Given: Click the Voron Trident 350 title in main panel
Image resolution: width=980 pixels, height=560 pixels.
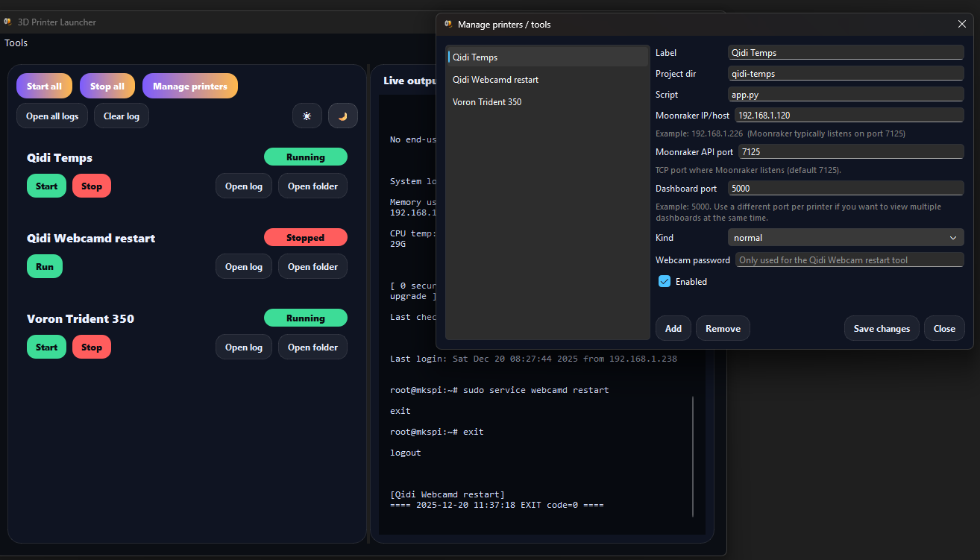Looking at the screenshot, I should pyautogui.click(x=81, y=318).
